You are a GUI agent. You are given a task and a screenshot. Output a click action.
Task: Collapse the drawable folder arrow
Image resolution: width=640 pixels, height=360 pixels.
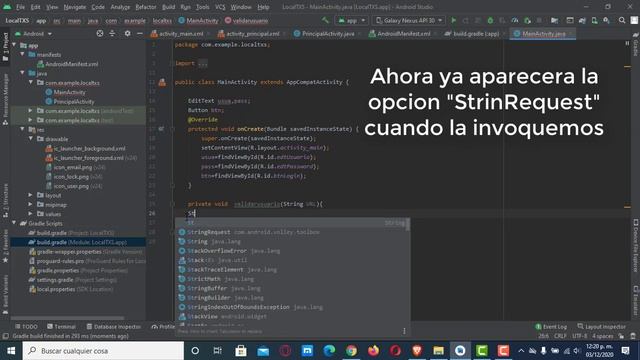coord(31,139)
